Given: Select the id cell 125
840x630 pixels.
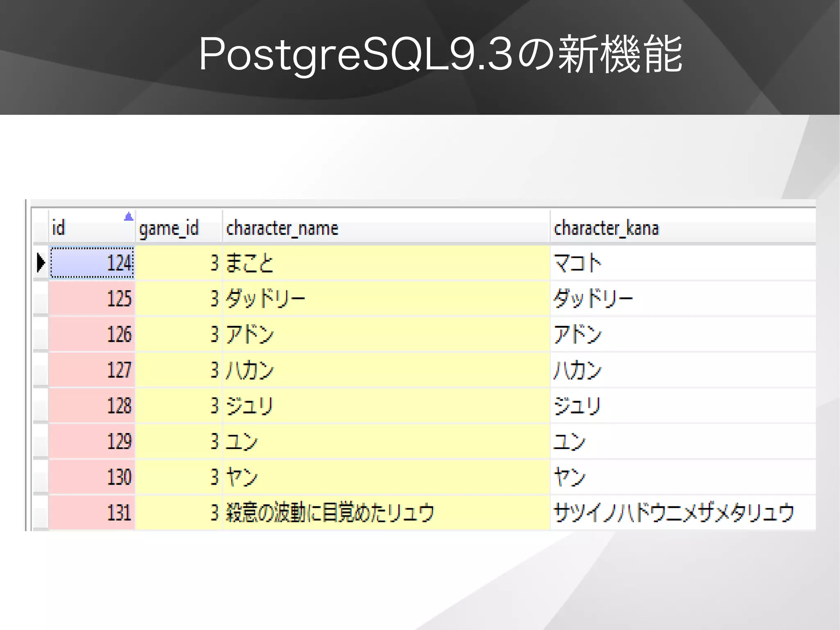Looking at the screenshot, I should tap(92, 298).
